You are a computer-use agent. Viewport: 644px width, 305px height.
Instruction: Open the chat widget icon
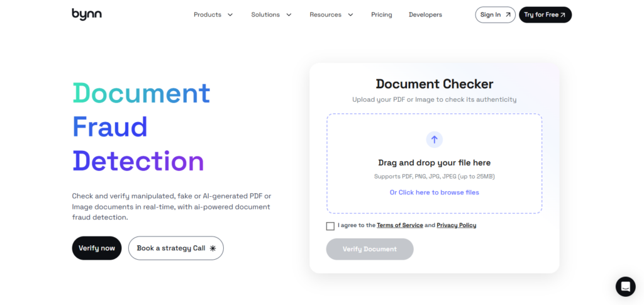[x=625, y=286]
